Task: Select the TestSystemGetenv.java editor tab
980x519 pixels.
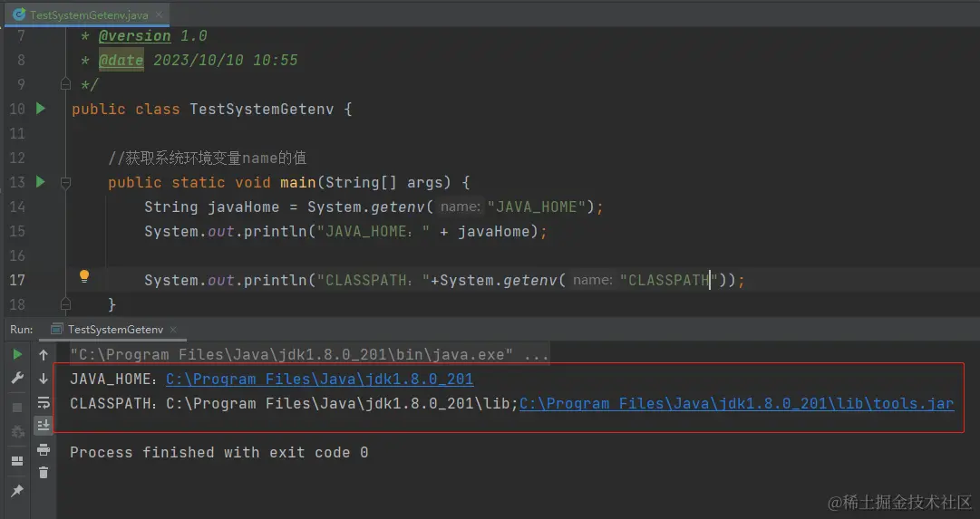Action: pyautogui.click(x=88, y=14)
